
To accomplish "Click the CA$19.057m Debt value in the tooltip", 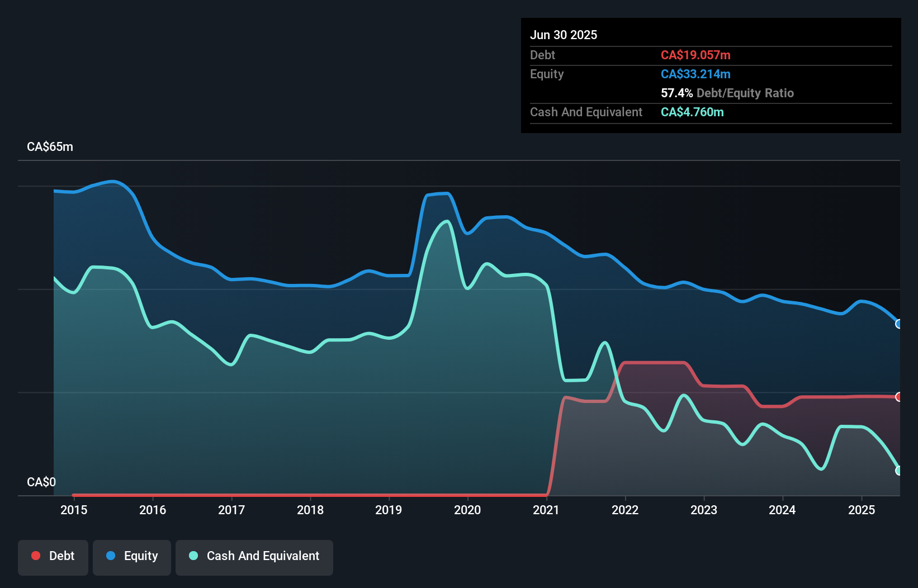I will tap(696, 55).
